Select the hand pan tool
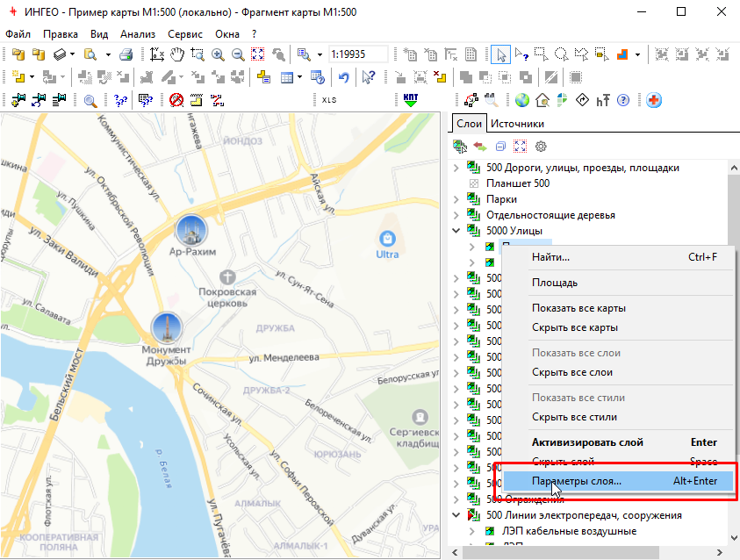This screenshot has width=740, height=560. 177,54
